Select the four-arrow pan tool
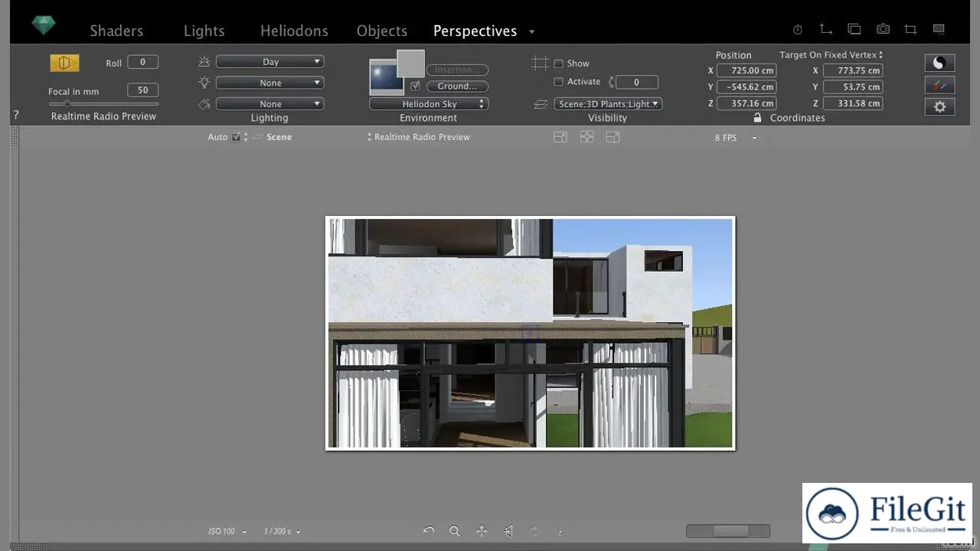Screen dimensions: 980x551 click(482, 530)
